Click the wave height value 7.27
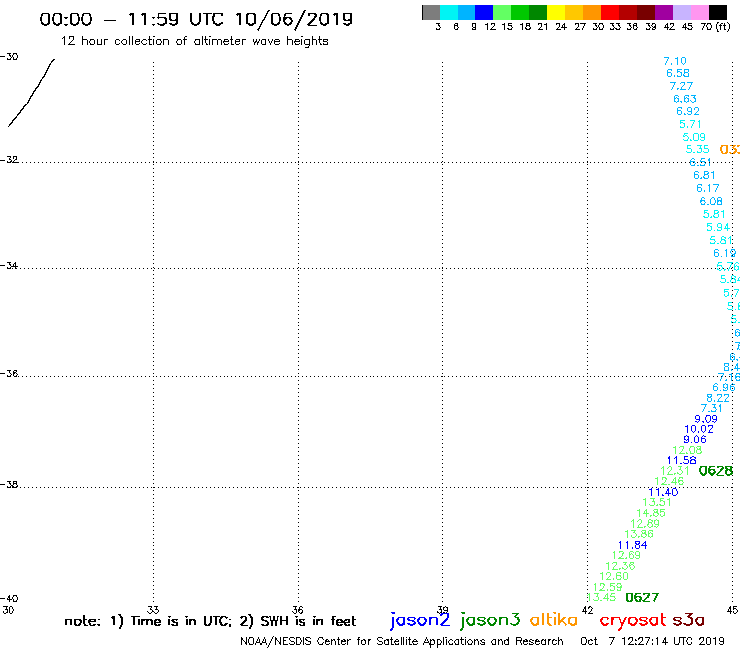The height and width of the screenshot is (650, 740). [681, 86]
